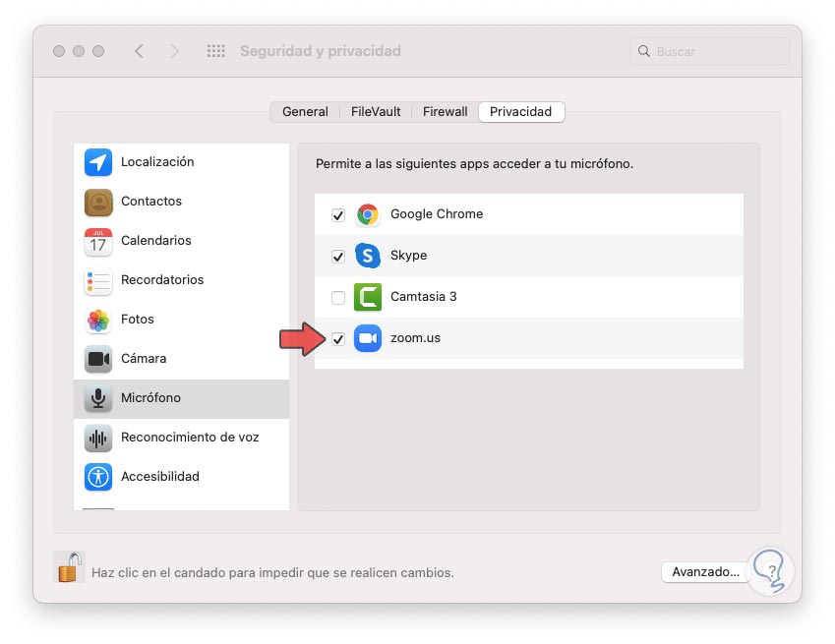This screenshot has width=835, height=644.
Task: Click the Avanzado button
Action: [704, 572]
